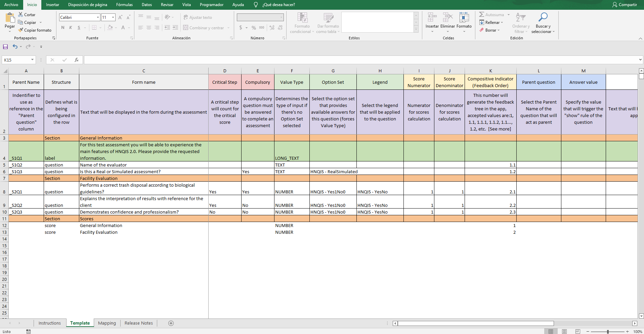Open the Autosuma dropdown arrow
Screen dimensions: 644x334
click(x=509, y=15)
